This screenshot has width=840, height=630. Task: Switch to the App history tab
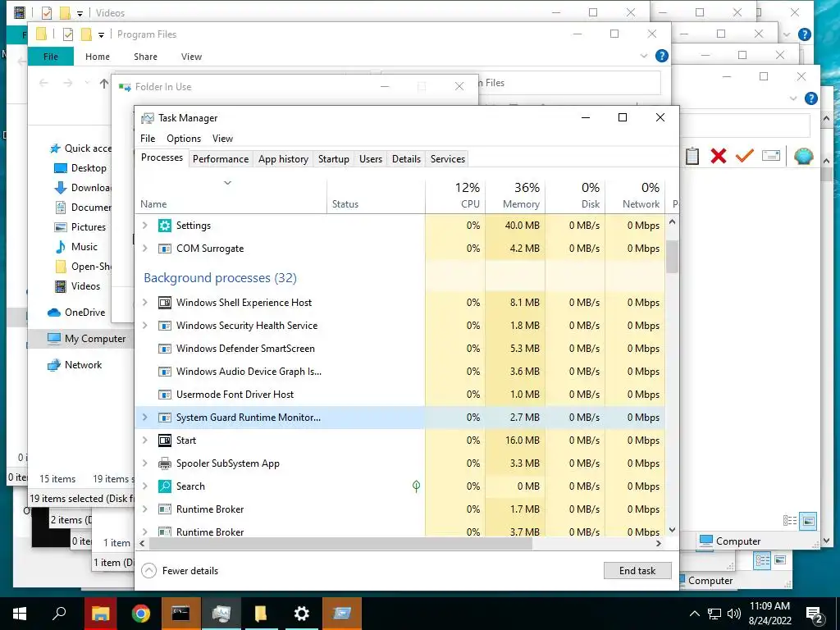point(283,159)
